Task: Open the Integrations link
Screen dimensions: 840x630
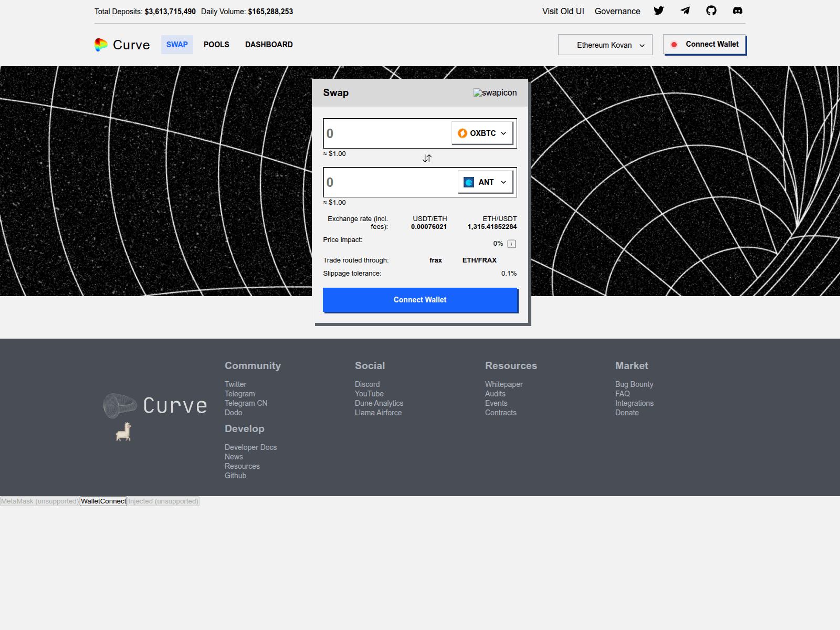Action: pyautogui.click(x=634, y=403)
